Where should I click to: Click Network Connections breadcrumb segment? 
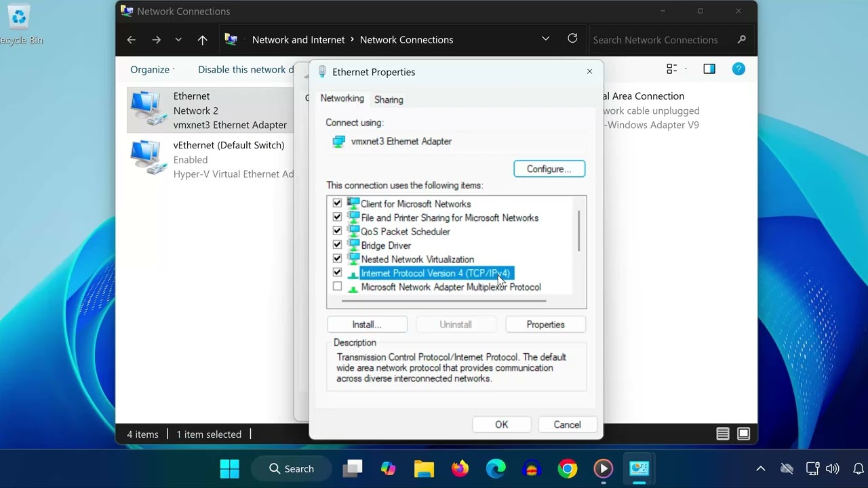[406, 40]
